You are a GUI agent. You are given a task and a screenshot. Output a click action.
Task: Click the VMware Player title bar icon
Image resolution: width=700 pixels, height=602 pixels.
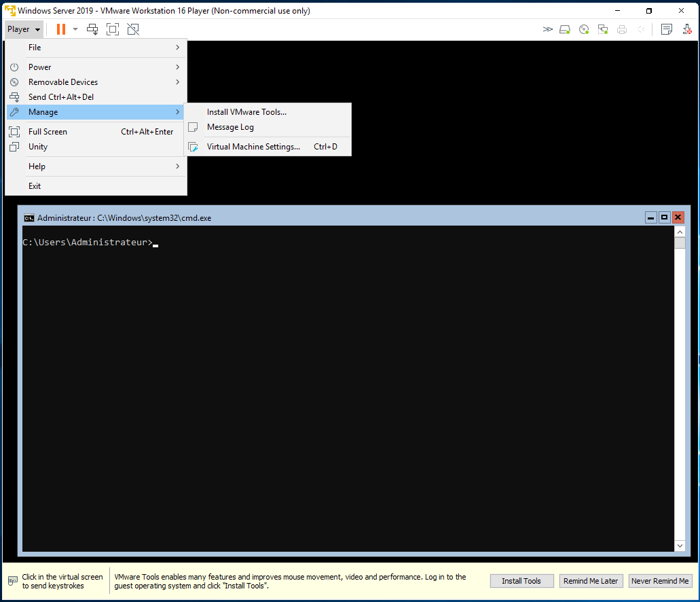10,10
